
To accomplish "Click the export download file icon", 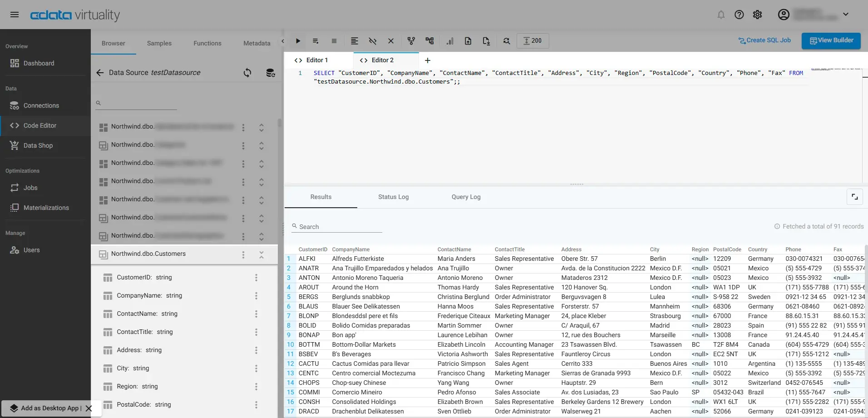I will point(486,41).
